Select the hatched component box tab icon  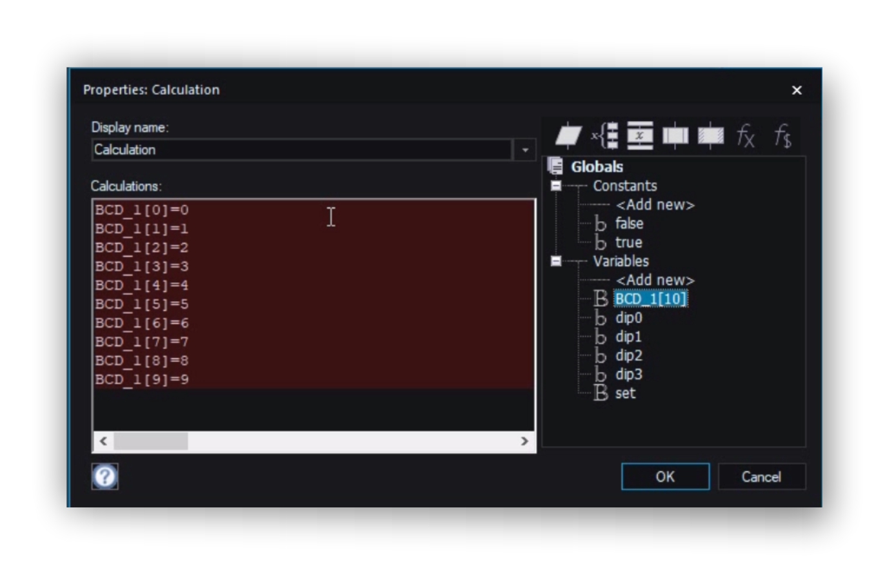click(711, 135)
